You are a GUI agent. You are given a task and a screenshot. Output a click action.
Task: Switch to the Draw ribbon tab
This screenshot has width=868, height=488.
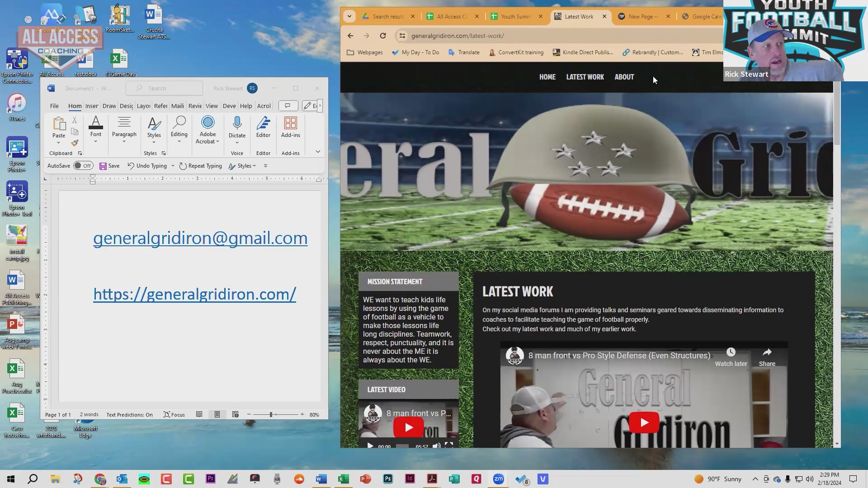[109, 106]
